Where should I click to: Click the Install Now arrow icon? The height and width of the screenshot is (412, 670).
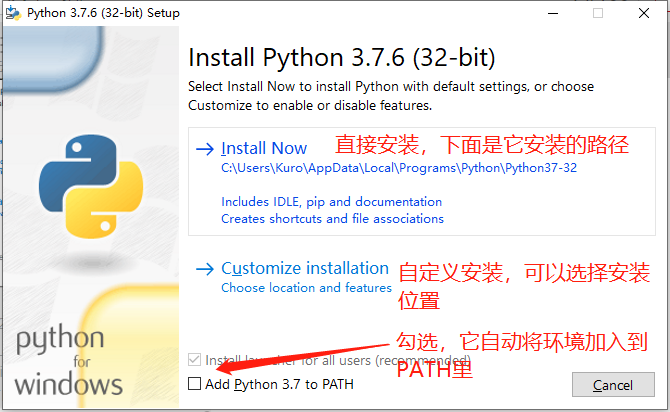point(205,149)
